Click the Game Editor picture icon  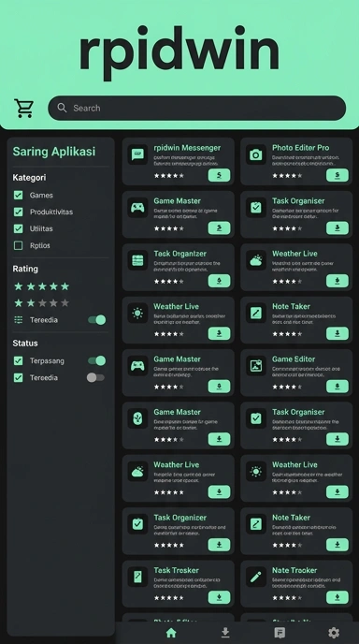coord(256,366)
